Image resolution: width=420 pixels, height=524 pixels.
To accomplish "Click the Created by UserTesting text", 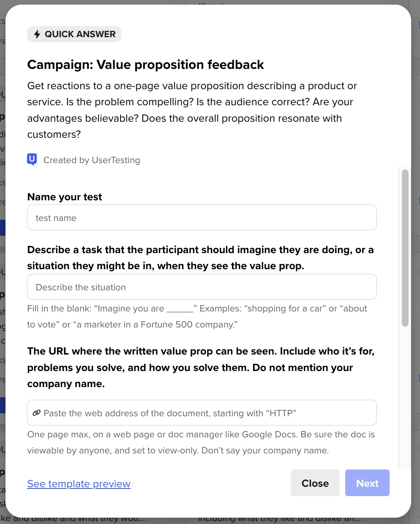I will (92, 160).
